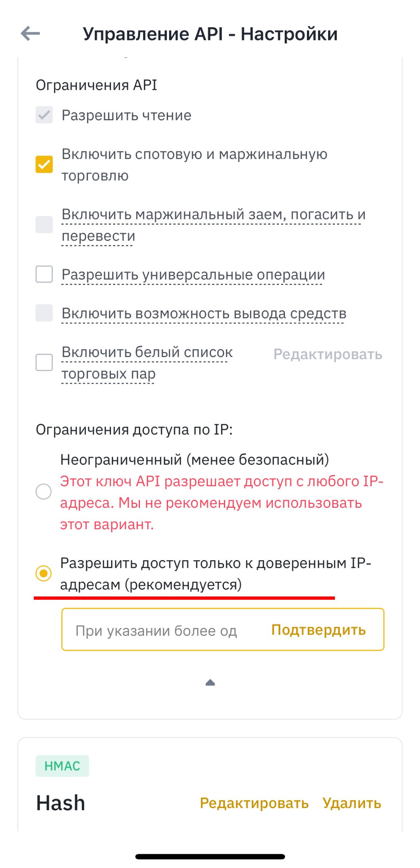Enable trading pair whitelist checkbox
Screen dimensions: 420x868
(x=44, y=362)
